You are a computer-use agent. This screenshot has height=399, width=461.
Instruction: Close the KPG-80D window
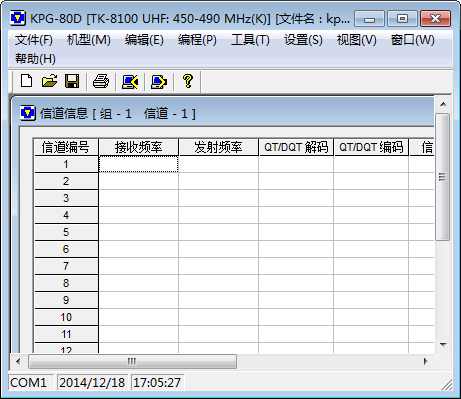[x=435, y=19]
